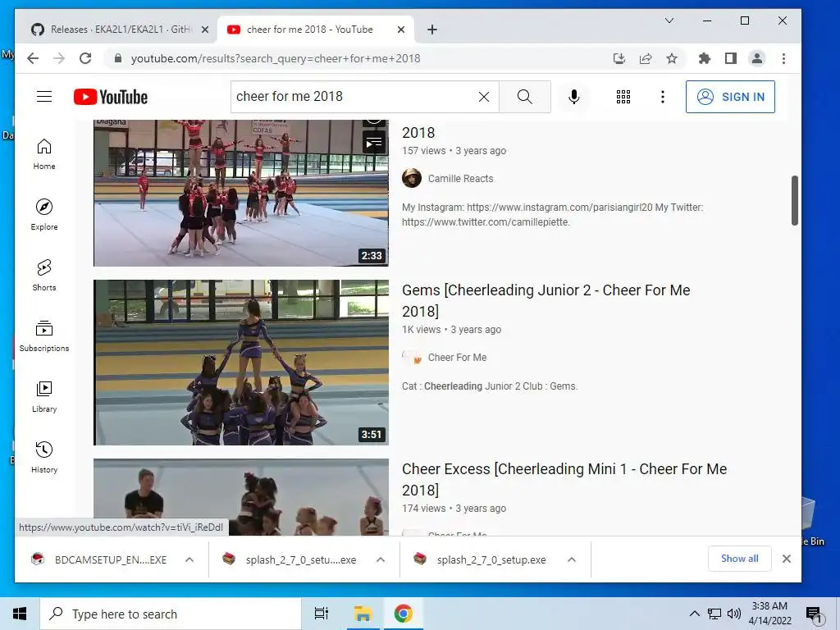Show hidden system tray icons
The width and height of the screenshot is (840, 630).
point(694,614)
